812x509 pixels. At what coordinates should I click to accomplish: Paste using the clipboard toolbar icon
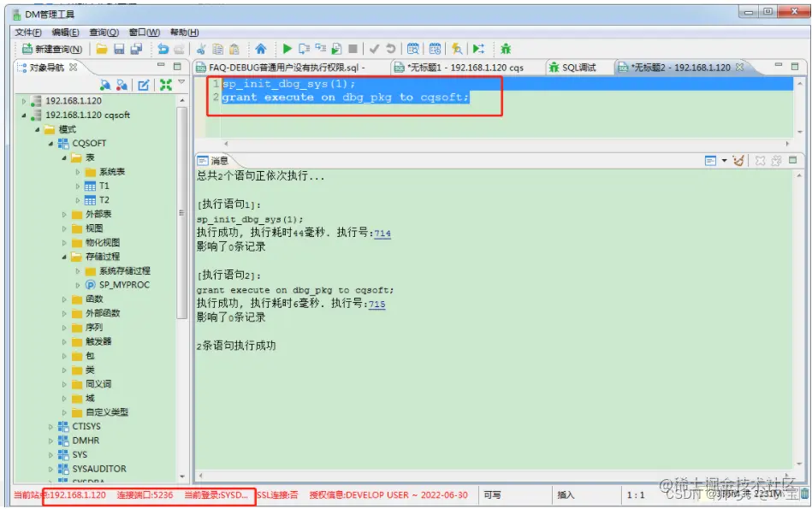point(234,50)
